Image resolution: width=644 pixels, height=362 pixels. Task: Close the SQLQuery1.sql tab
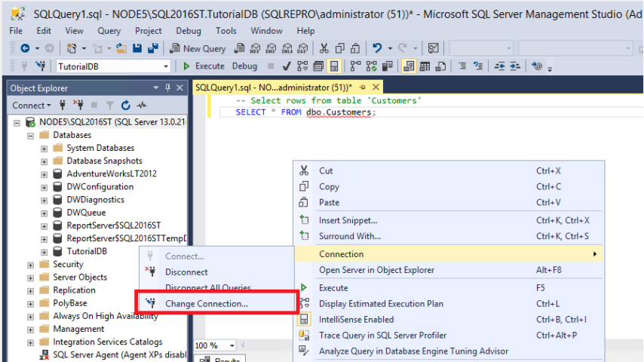tap(376, 87)
